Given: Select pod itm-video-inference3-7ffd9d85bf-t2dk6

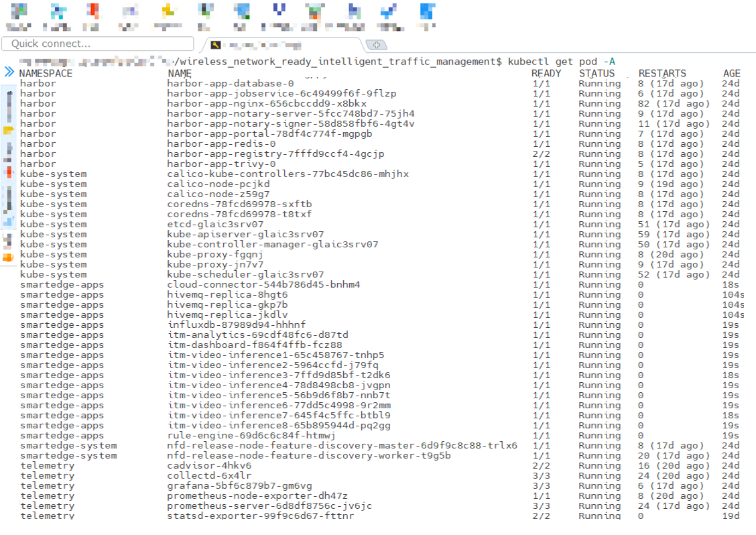Looking at the screenshot, I should point(279,375).
